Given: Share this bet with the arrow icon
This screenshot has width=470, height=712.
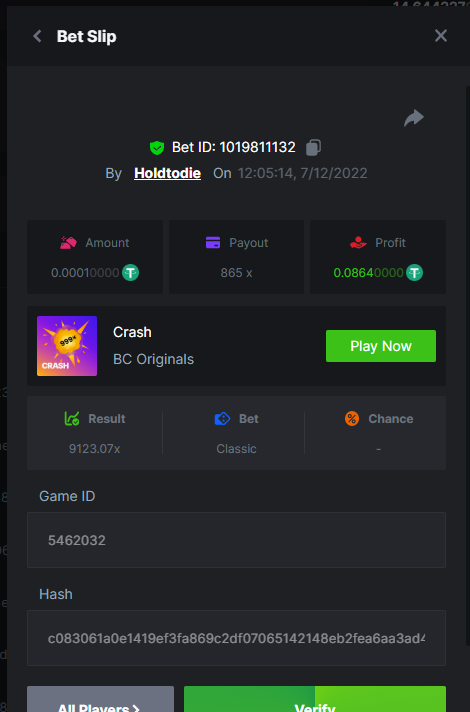Looking at the screenshot, I should pos(414,118).
